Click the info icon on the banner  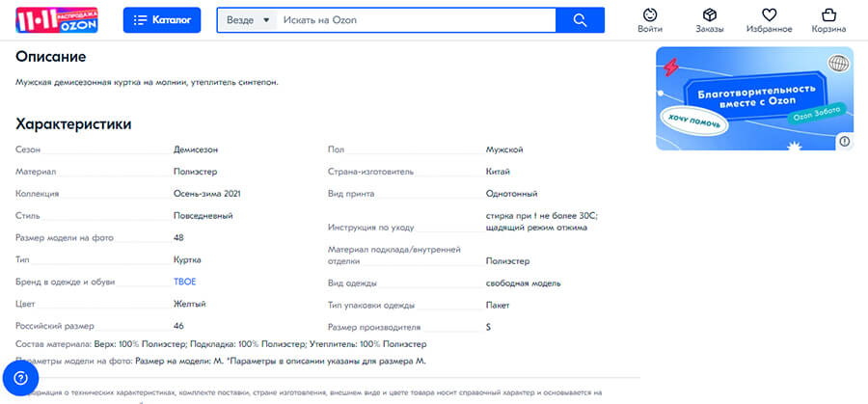845,142
